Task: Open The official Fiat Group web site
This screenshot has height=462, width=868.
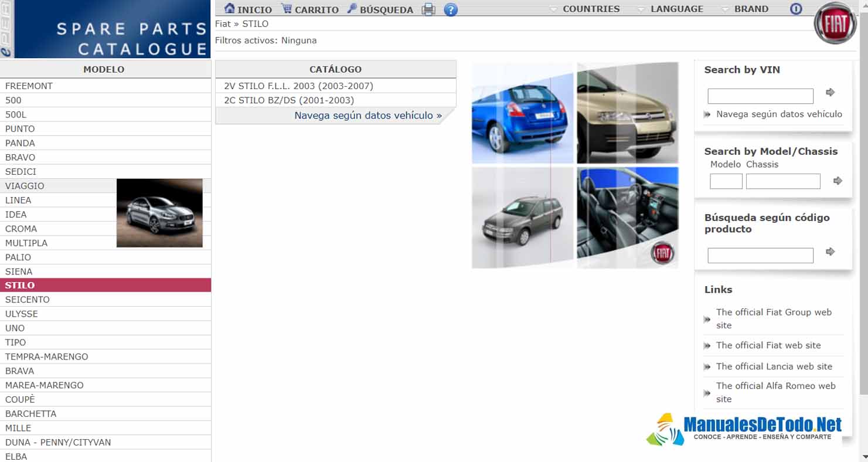Action: pyautogui.click(x=774, y=318)
